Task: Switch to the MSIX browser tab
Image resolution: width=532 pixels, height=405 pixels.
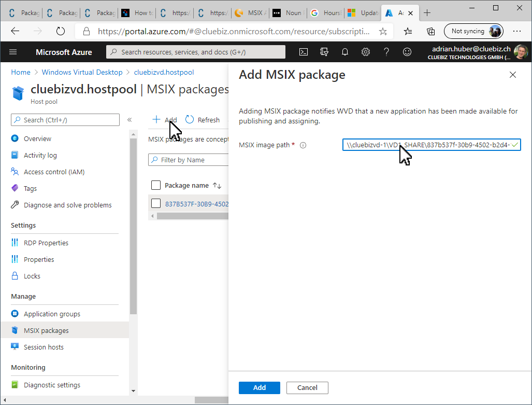Action: click(251, 13)
